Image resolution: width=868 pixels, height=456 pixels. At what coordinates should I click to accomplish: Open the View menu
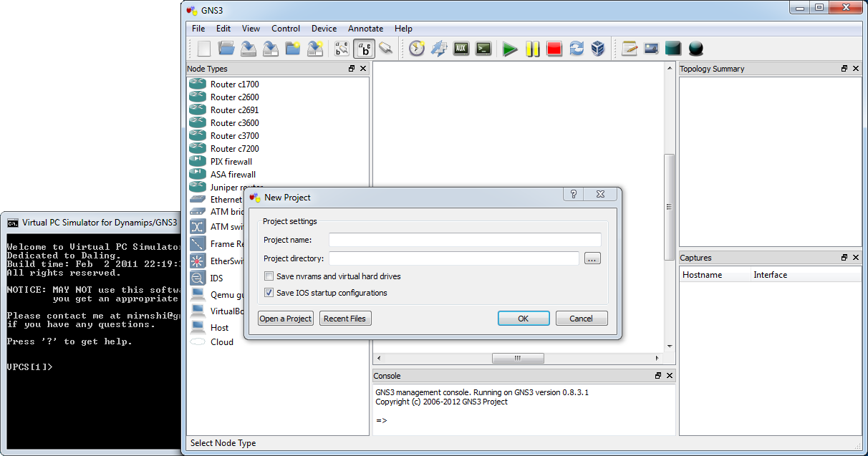251,29
